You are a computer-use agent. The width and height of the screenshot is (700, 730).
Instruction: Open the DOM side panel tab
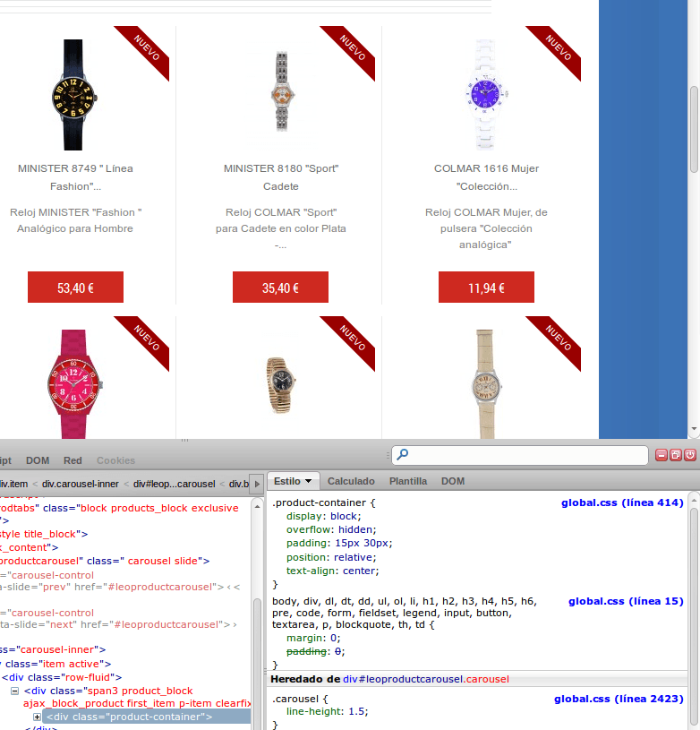pos(453,481)
